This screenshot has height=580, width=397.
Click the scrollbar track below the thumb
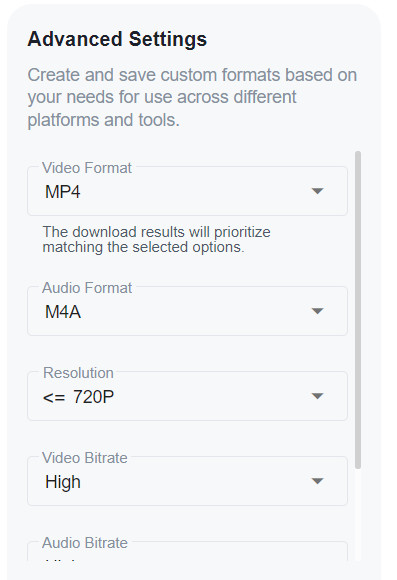click(x=357, y=515)
